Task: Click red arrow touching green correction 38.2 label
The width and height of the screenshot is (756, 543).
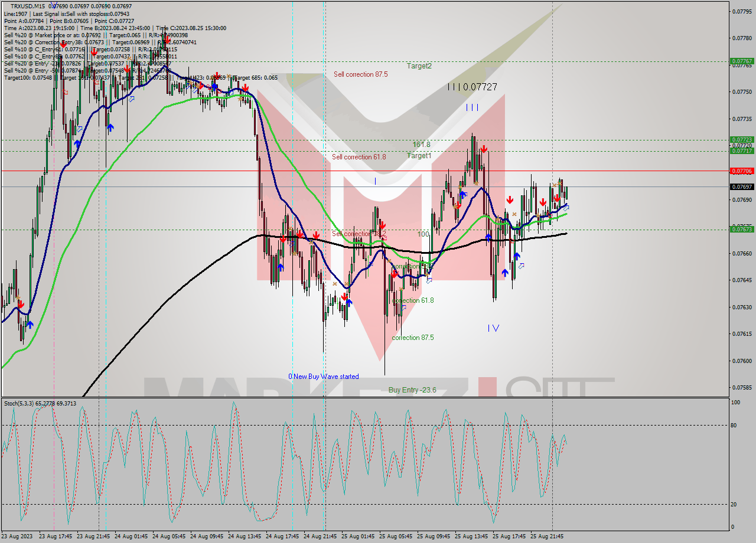Action: point(394,273)
